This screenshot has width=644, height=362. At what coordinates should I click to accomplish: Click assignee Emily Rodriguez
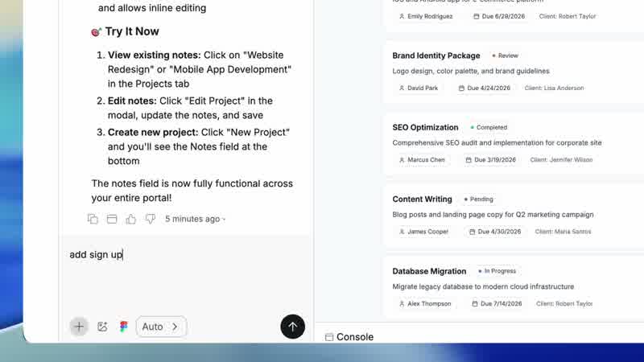pos(426,16)
